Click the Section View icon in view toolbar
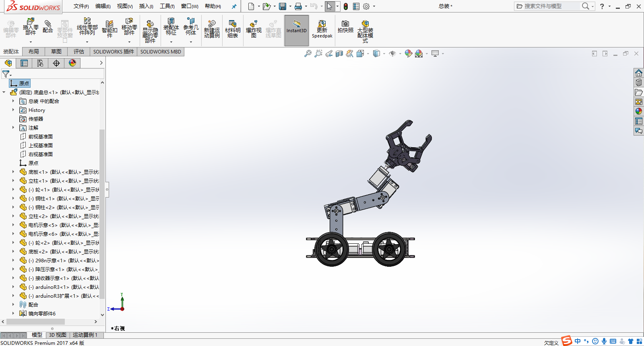The image size is (644, 346). (x=339, y=54)
